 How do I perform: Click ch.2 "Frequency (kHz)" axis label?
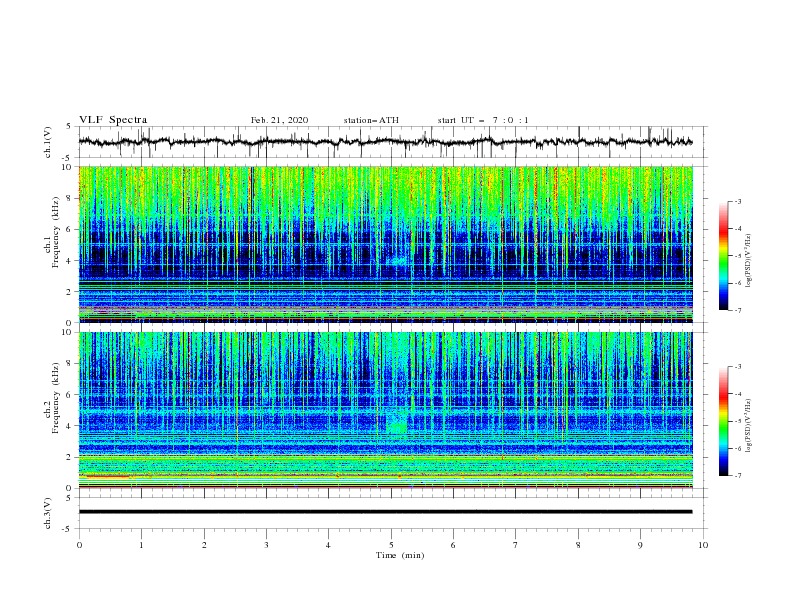pos(55,398)
